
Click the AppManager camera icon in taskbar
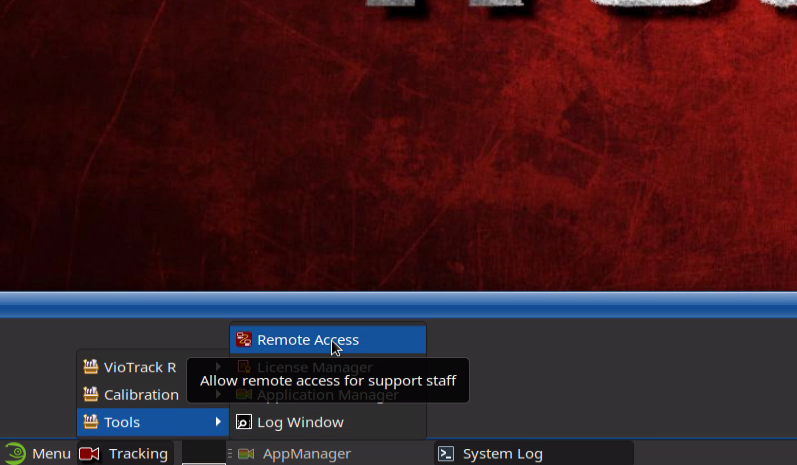(246, 454)
